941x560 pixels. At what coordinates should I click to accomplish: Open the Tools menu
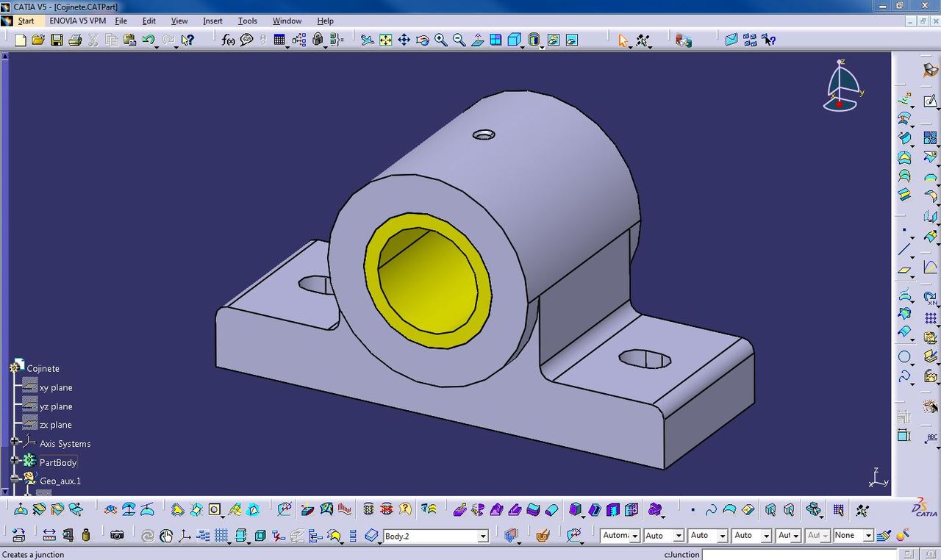click(x=248, y=21)
